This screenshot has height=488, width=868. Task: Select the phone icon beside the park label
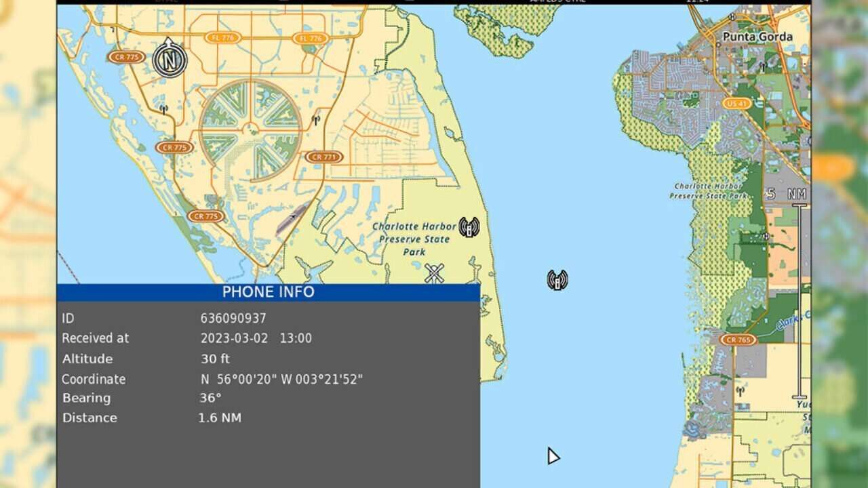coord(469,227)
